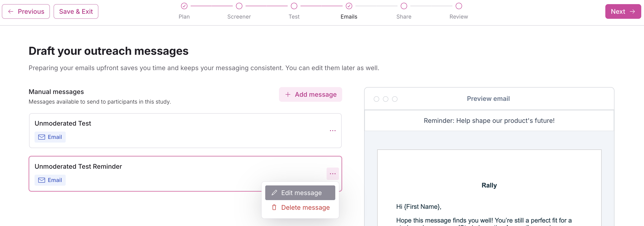This screenshot has width=644, height=226.
Task: Click the Screener step circle
Action: (239, 6)
